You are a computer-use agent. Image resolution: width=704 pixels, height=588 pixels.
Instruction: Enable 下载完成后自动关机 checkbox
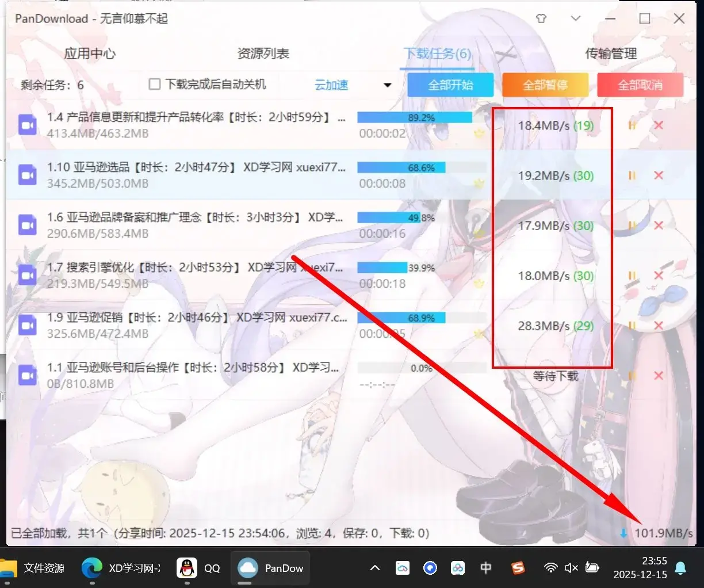point(154,84)
